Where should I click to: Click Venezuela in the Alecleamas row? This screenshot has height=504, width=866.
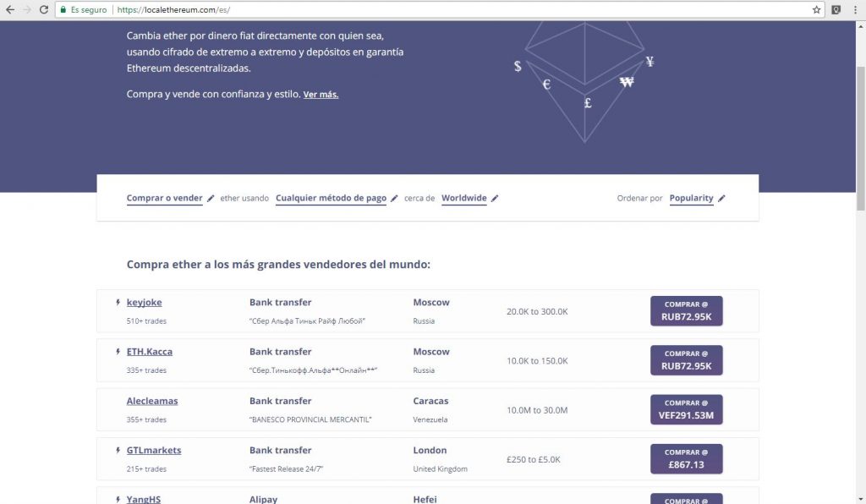[x=430, y=419]
